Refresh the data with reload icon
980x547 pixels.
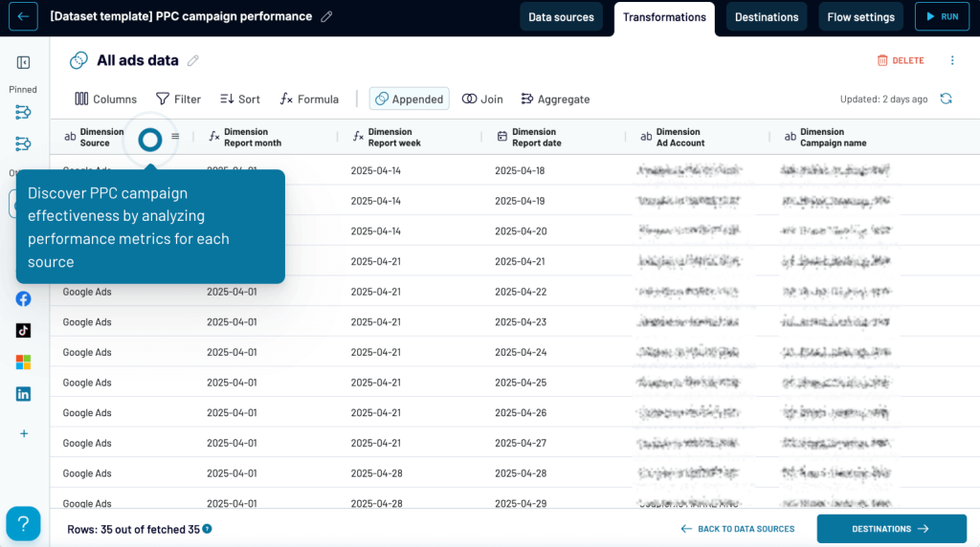coord(946,98)
